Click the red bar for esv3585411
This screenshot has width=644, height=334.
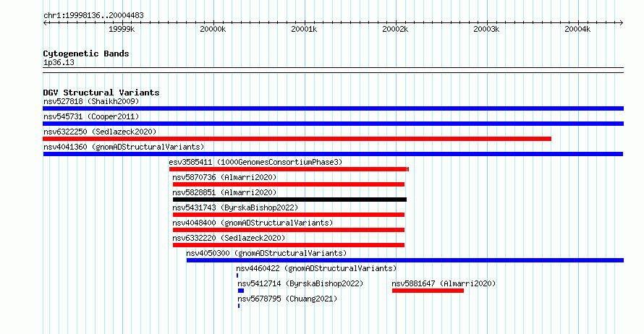tap(289, 169)
